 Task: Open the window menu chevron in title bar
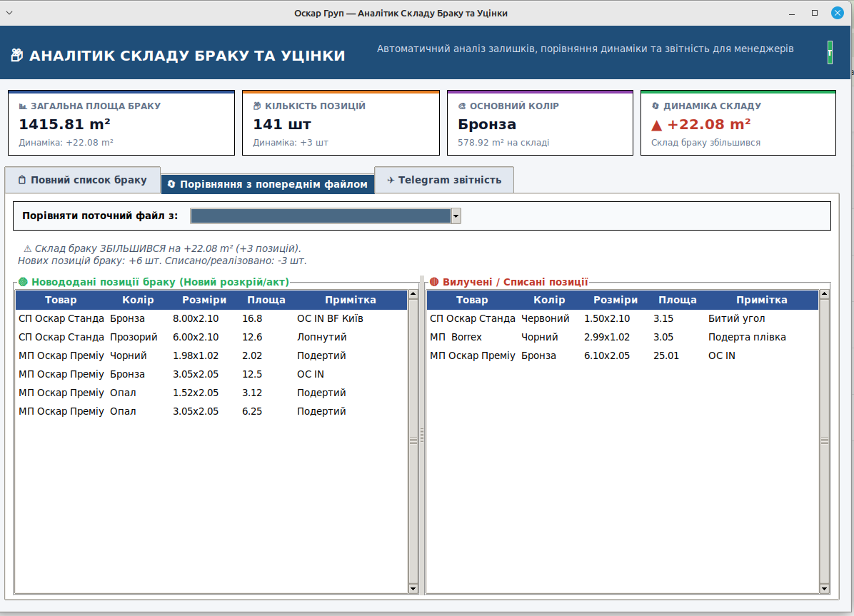pyautogui.click(x=9, y=13)
